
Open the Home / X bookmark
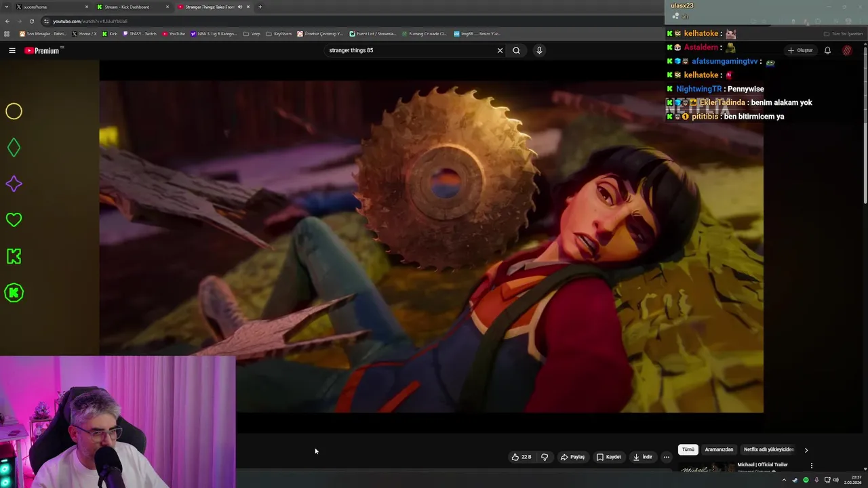pos(84,33)
